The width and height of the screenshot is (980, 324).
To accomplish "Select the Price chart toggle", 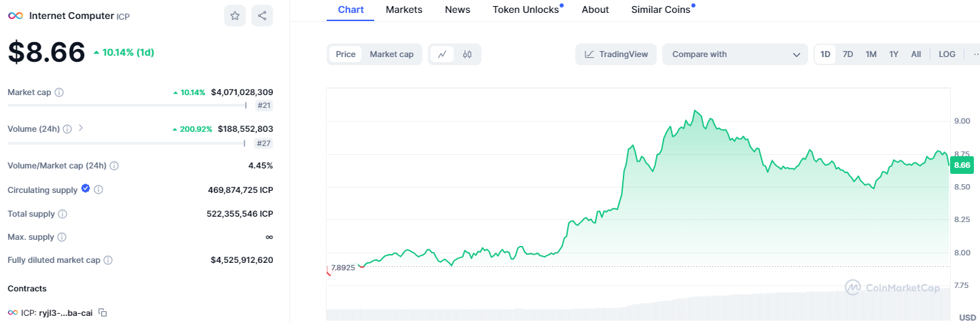I will (x=346, y=54).
